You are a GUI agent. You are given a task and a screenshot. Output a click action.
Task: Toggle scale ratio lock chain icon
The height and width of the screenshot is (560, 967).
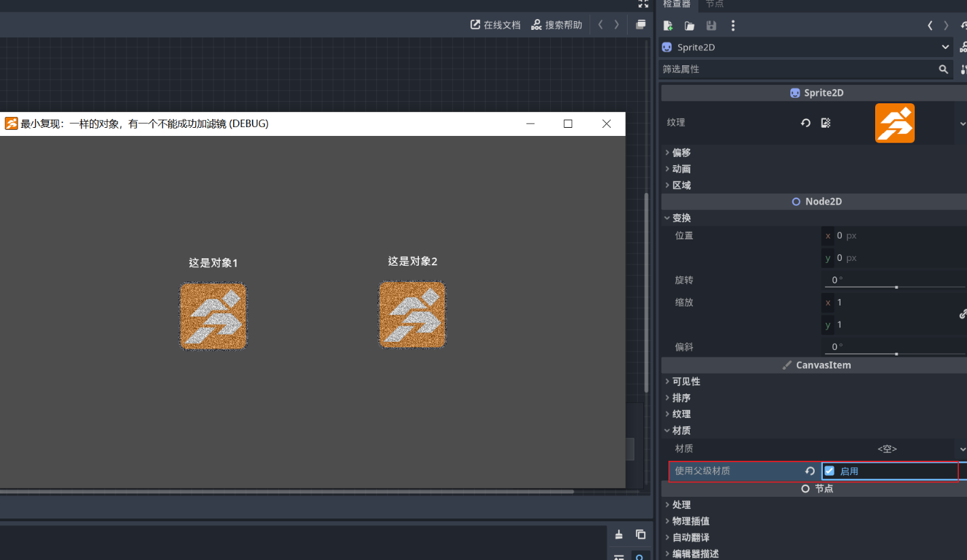(x=963, y=314)
